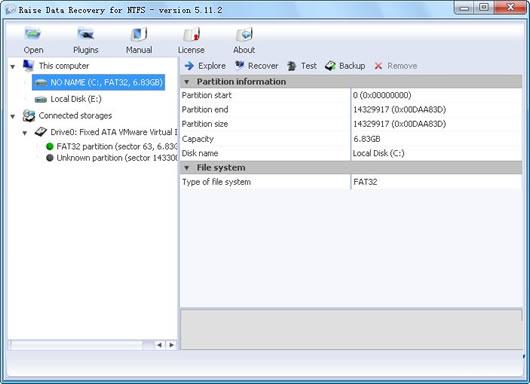Viewport: 530px width, 384px height.
Task: Select Drive0: Fixed ATA VMware Virtual
Action: click(114, 132)
